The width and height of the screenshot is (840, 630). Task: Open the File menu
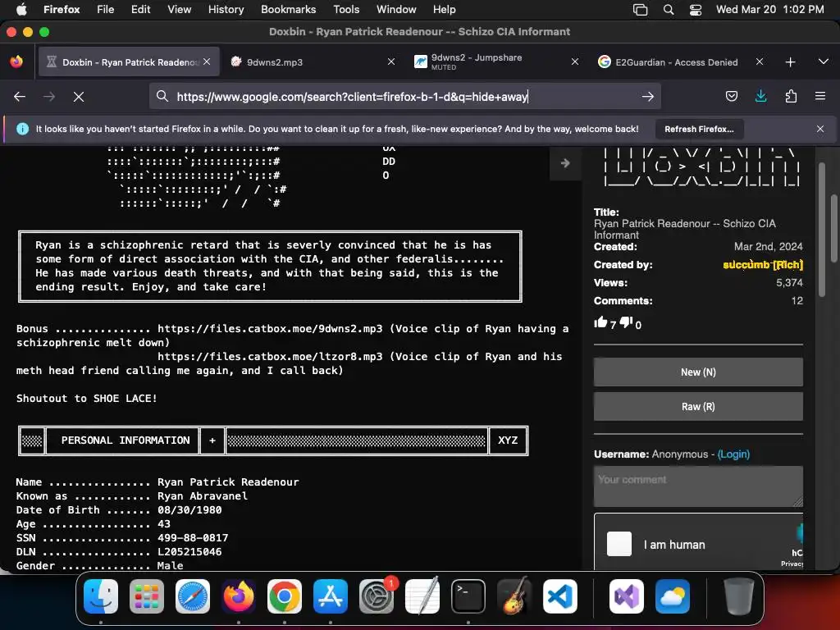[106, 9]
